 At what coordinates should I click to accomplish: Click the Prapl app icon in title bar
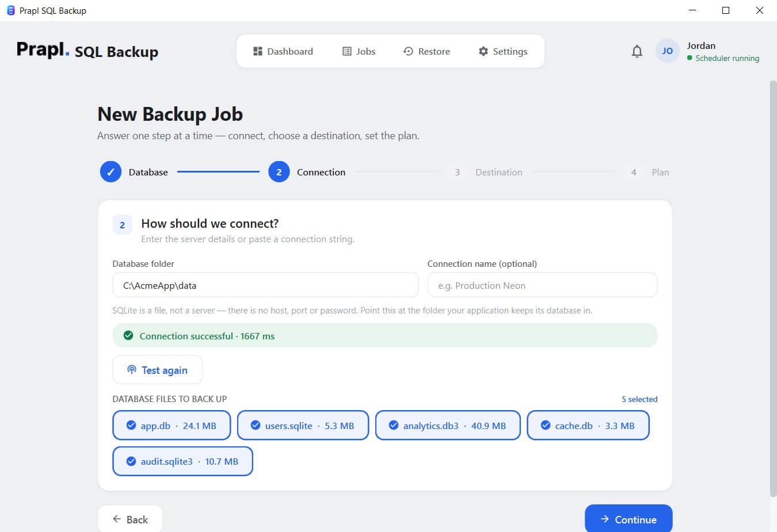(x=10, y=10)
